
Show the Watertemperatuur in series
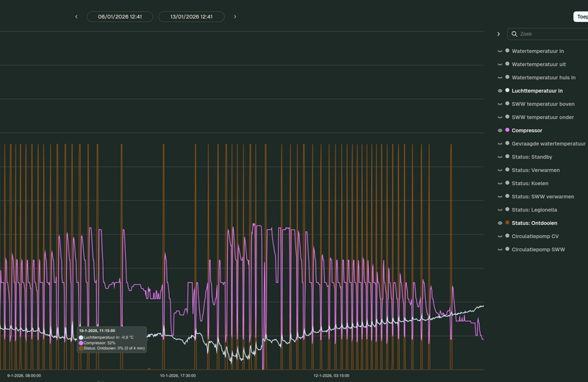coord(500,51)
